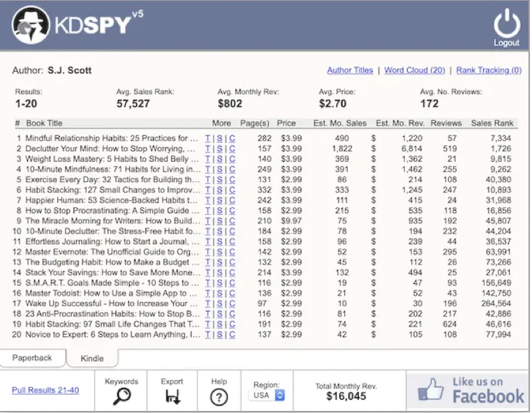Click the Logout power icon
The image size is (532, 413).
507,23
